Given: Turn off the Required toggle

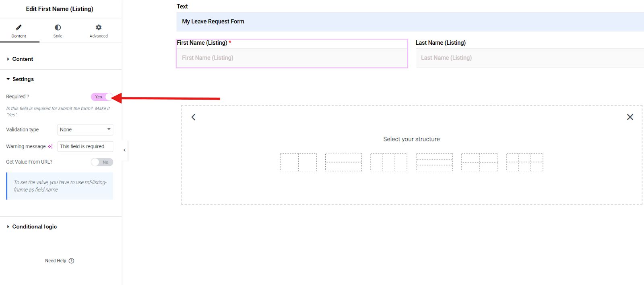Looking at the screenshot, I should tap(102, 97).
